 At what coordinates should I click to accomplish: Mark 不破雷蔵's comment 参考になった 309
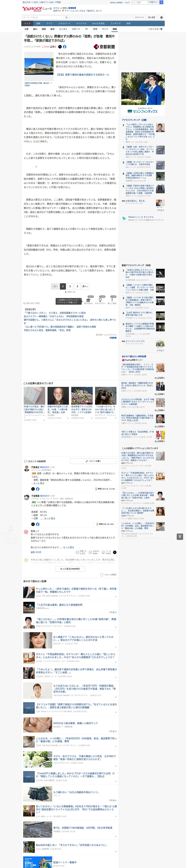(x=105, y=524)
